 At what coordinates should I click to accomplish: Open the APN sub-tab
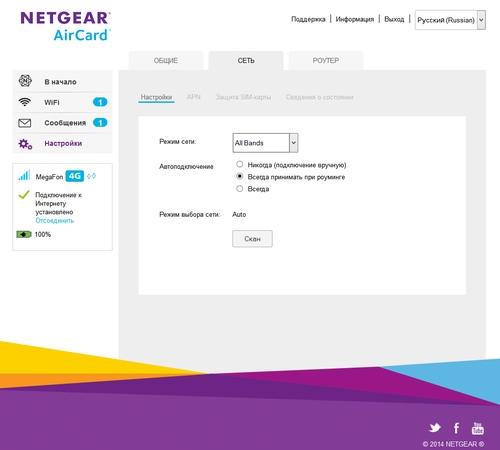coord(194,97)
